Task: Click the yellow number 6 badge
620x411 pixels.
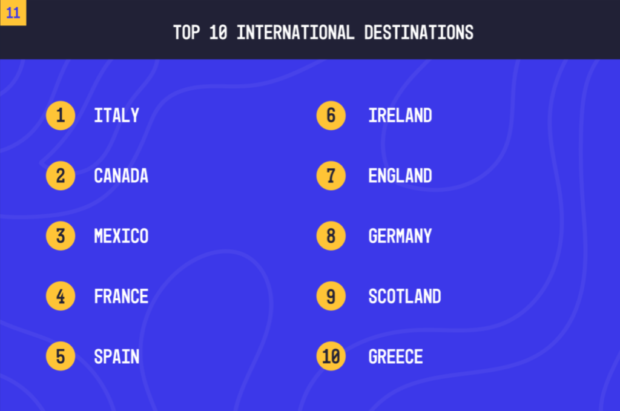Action: (x=331, y=116)
